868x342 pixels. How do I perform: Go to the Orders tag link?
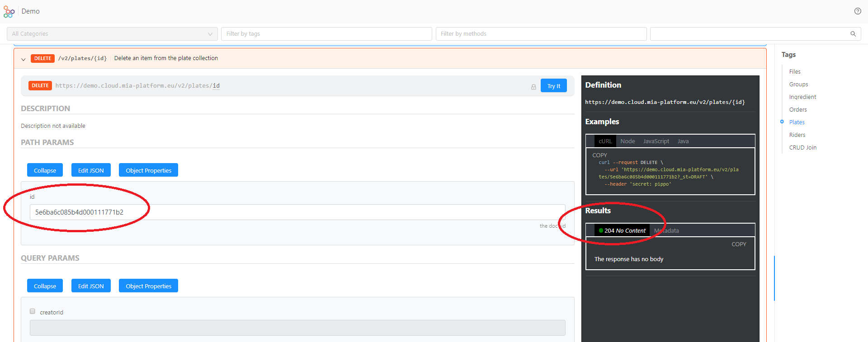point(798,110)
